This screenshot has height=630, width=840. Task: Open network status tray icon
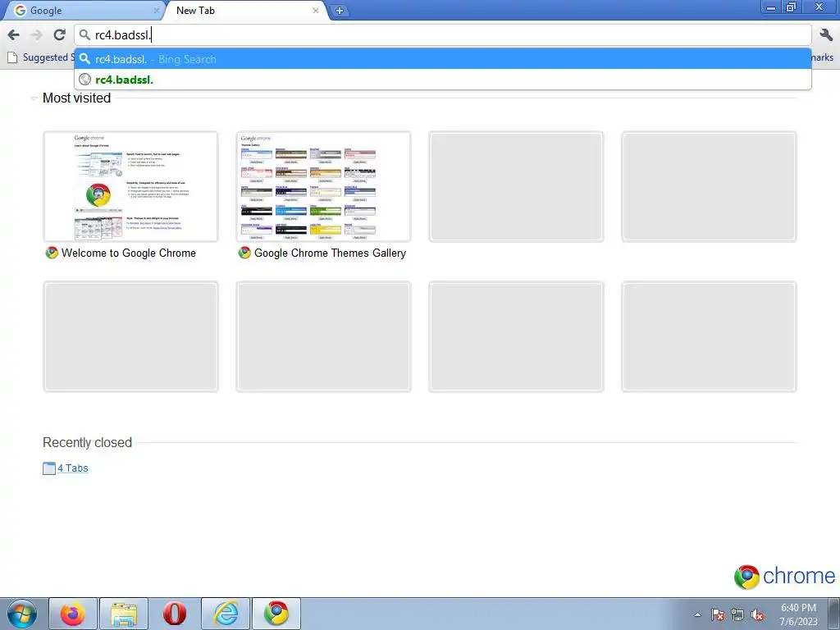pyautogui.click(x=737, y=614)
